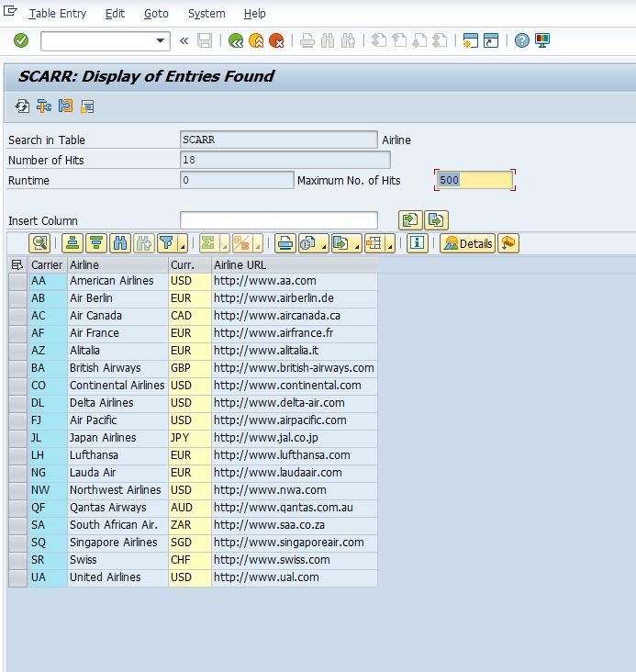This screenshot has width=636, height=672.
Task: Click the left Insert Column arrow button
Action: tap(410, 220)
